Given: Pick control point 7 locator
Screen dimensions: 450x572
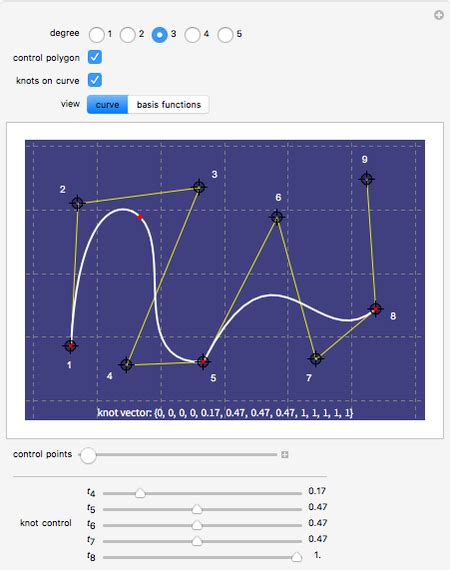Looking at the screenshot, I should tap(316, 359).
